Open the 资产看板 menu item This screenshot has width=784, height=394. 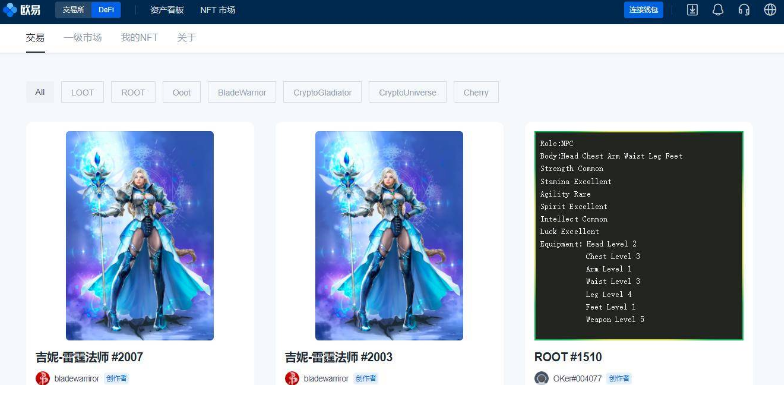[167, 10]
